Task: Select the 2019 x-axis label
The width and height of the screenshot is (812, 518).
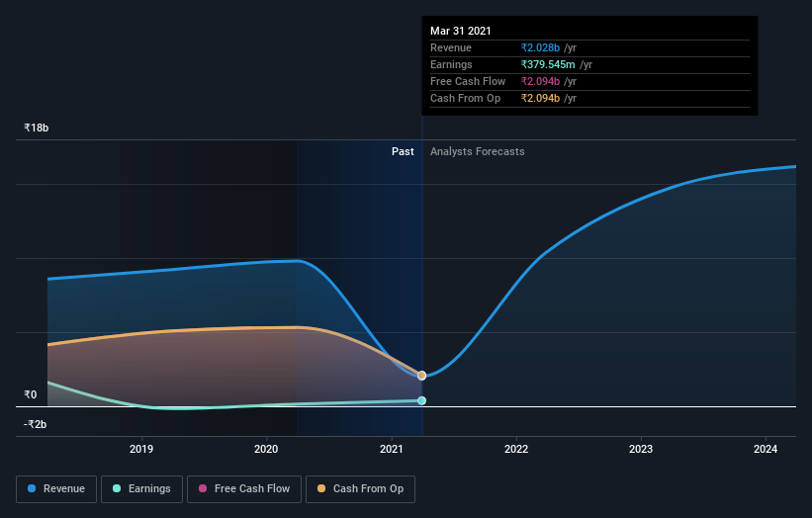Action: point(141,449)
